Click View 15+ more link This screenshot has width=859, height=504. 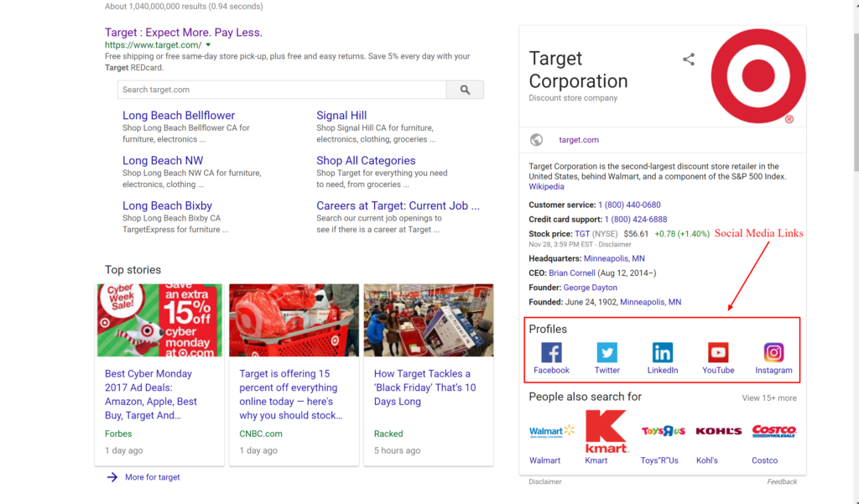click(x=769, y=398)
